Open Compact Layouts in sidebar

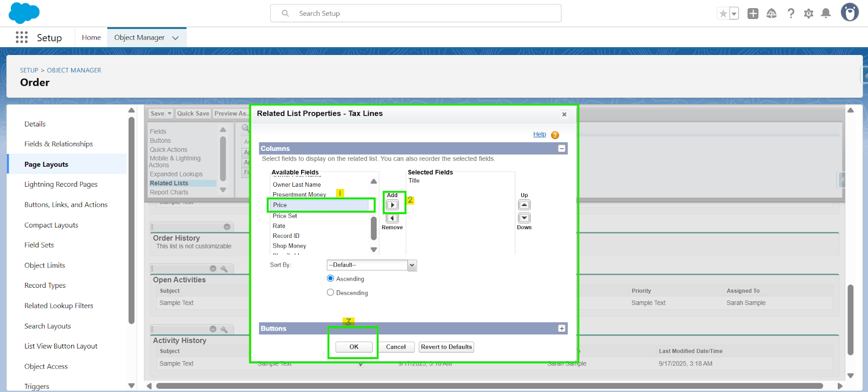[x=51, y=225]
